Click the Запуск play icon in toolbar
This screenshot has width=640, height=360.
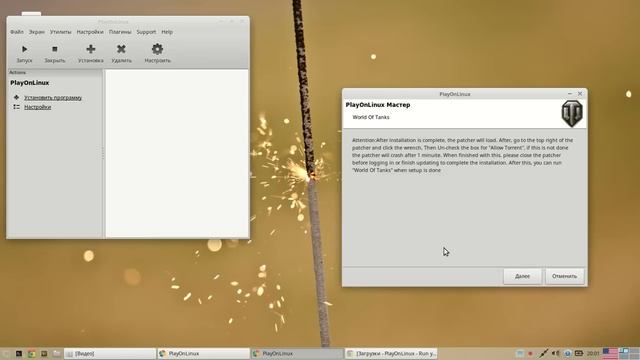pyautogui.click(x=24, y=49)
